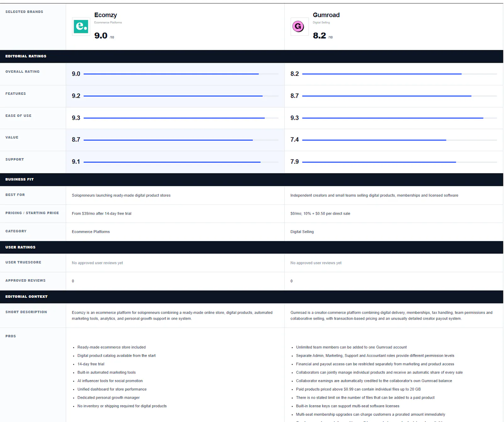The width and height of the screenshot is (504, 422).
Task: Click Ecomzy value rating bar 8.7
Action: (181, 140)
